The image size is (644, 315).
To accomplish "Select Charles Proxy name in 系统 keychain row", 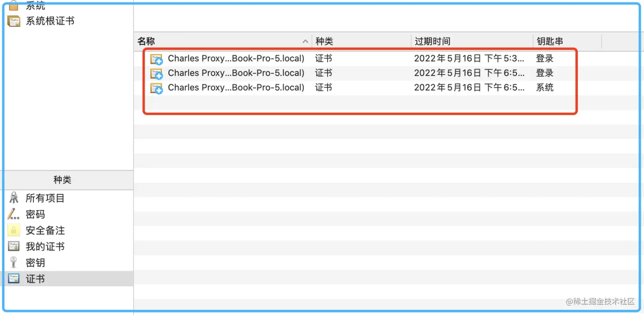I will (236, 88).
